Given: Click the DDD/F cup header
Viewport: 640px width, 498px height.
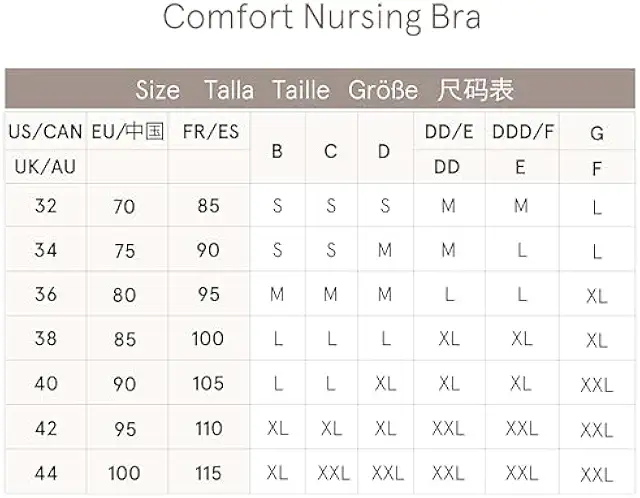Looking at the screenshot, I should 520,132.
